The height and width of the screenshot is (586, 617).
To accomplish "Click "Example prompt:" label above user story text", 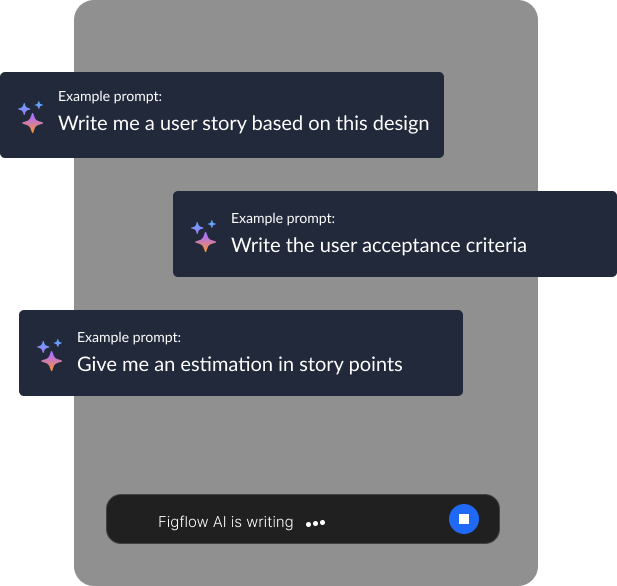I will point(110,97).
